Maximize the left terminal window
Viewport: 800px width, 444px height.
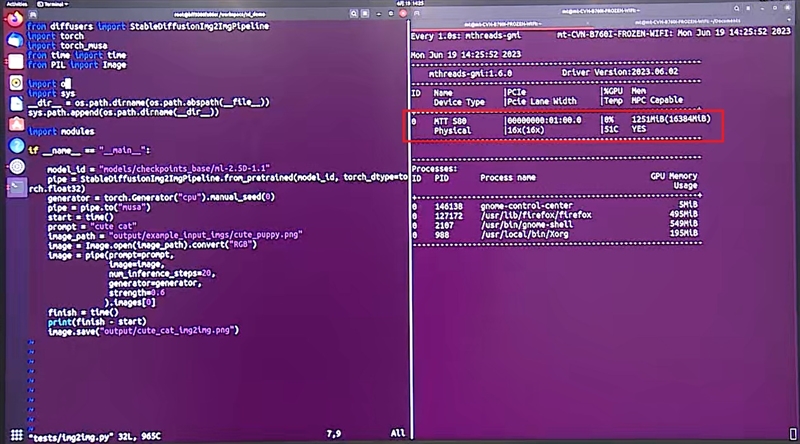pyautogui.click(x=391, y=14)
